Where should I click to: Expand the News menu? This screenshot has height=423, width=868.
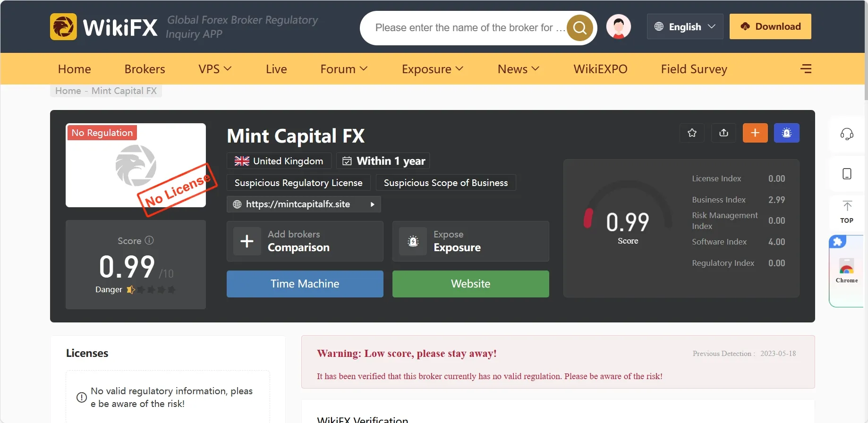tap(519, 69)
